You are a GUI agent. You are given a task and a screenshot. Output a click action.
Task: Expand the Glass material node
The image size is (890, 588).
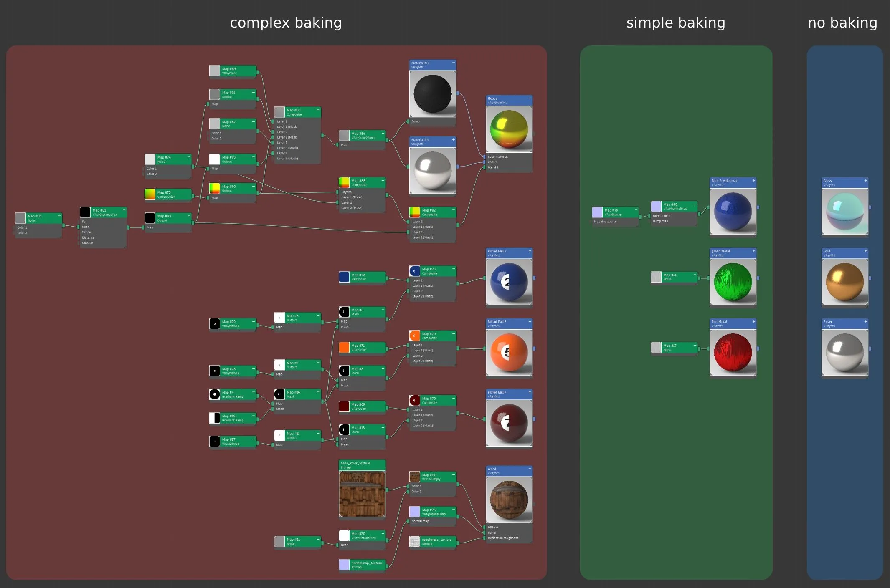click(x=865, y=181)
